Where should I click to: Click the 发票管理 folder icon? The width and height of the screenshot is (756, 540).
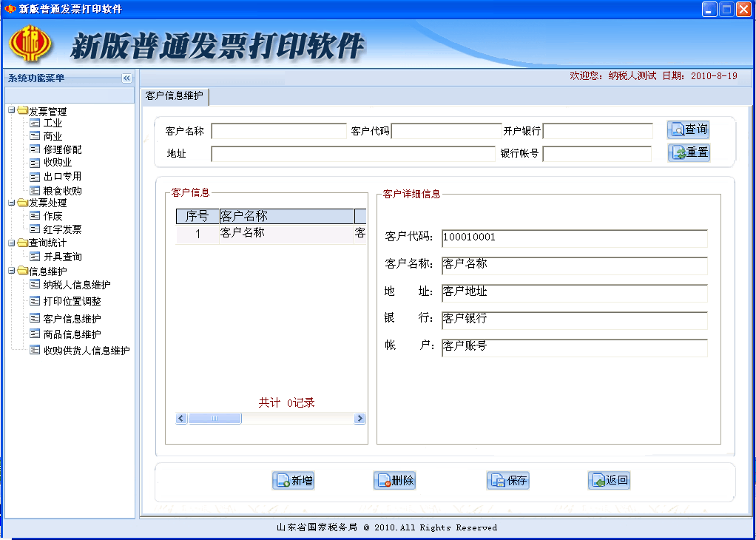(21, 110)
